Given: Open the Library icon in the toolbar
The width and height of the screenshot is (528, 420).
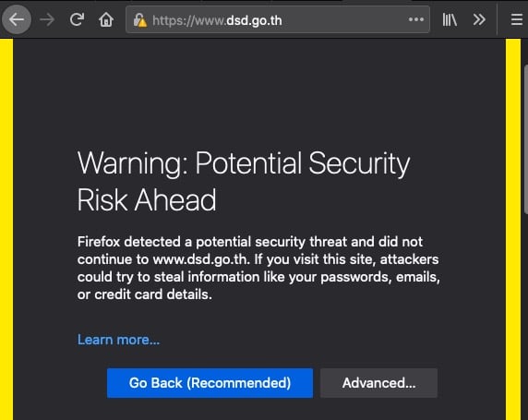Looking at the screenshot, I should (x=450, y=20).
